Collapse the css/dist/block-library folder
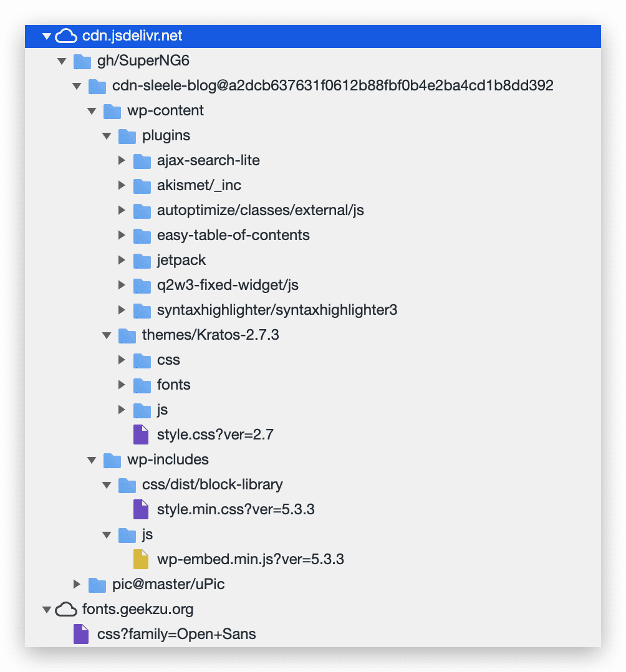 [107, 485]
